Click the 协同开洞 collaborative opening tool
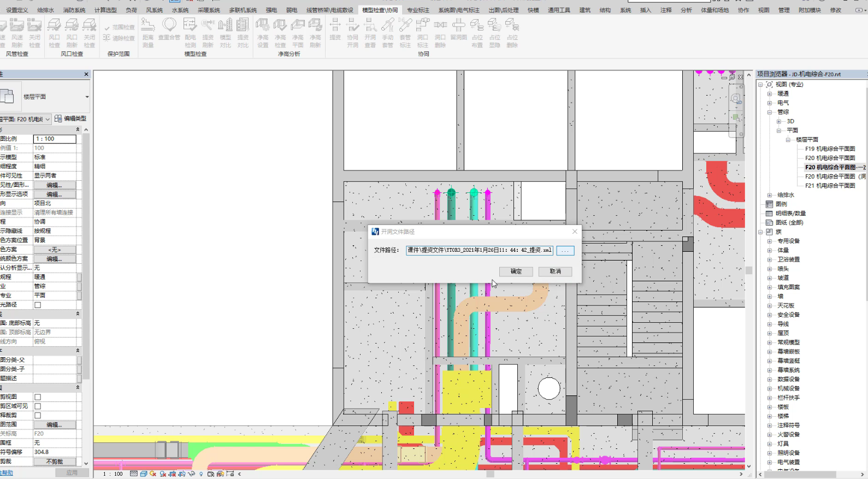This screenshot has height=479, width=868. (x=352, y=33)
